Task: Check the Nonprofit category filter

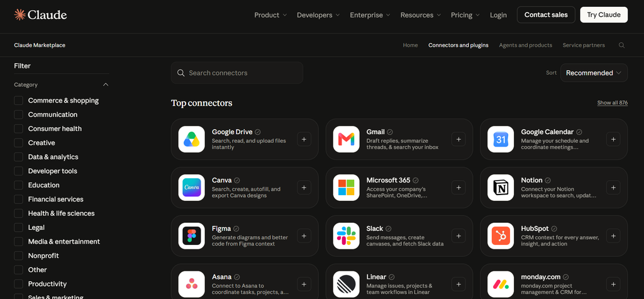Action: 18,256
